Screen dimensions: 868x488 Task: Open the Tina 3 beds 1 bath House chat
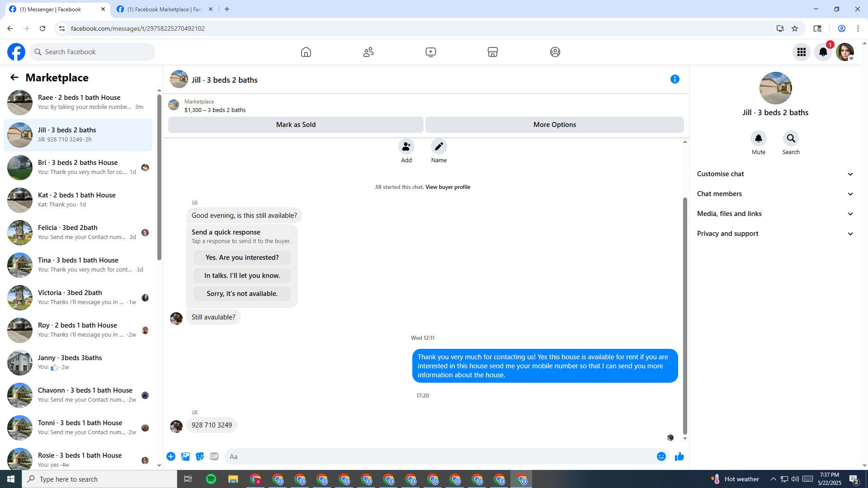78,265
